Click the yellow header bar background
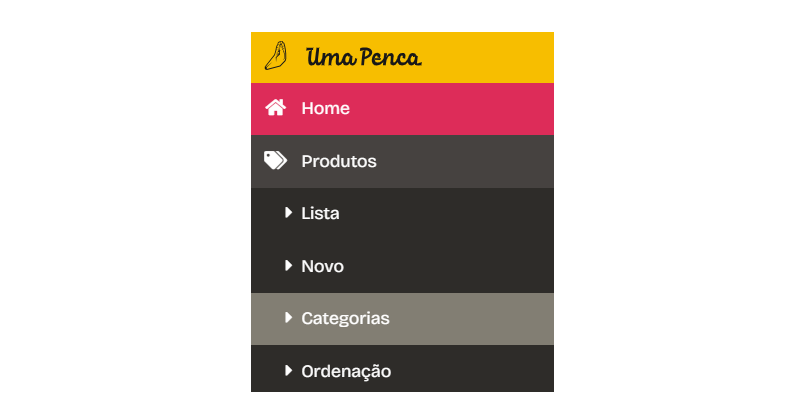Screen dimensions: 800x412 [x=485, y=57]
